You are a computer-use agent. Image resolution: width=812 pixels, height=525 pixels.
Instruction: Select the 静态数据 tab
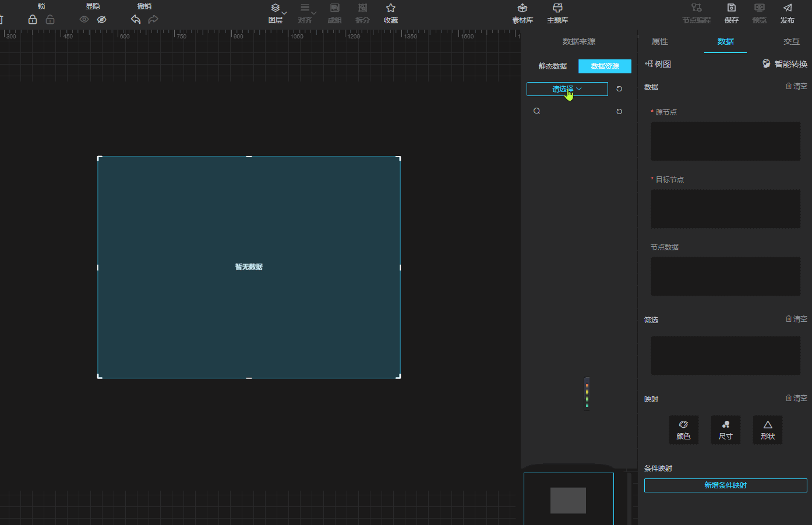(553, 66)
